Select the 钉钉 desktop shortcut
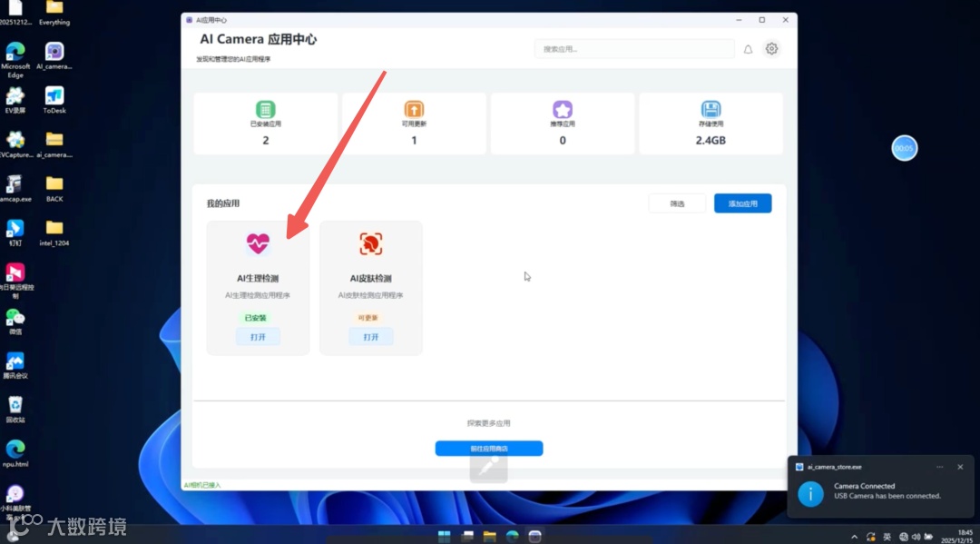980x544 pixels. click(15, 233)
